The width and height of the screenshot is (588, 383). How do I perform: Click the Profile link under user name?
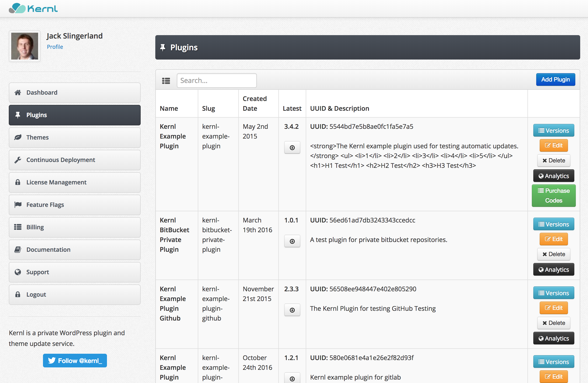(x=55, y=47)
